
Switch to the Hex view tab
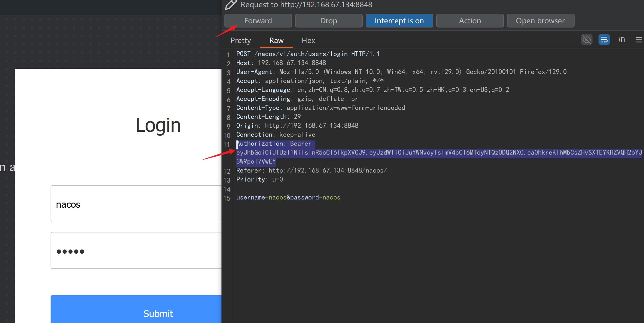[308, 40]
